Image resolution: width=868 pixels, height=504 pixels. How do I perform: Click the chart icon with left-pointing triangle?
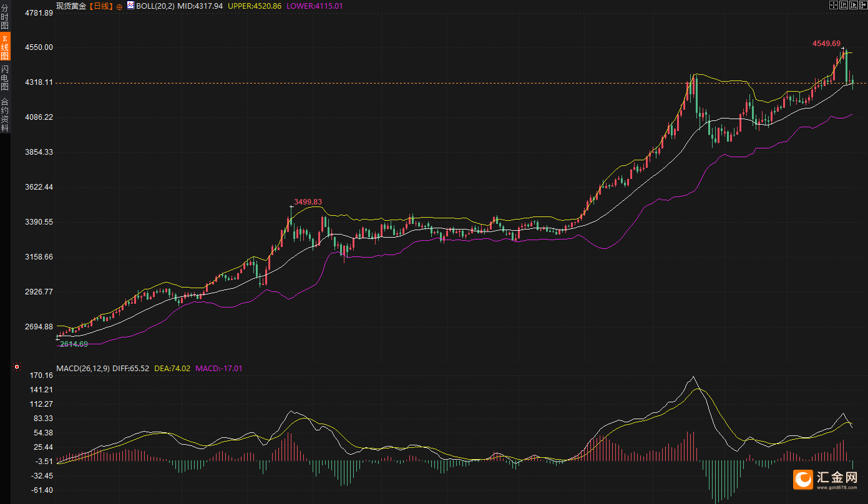click(844, 5)
